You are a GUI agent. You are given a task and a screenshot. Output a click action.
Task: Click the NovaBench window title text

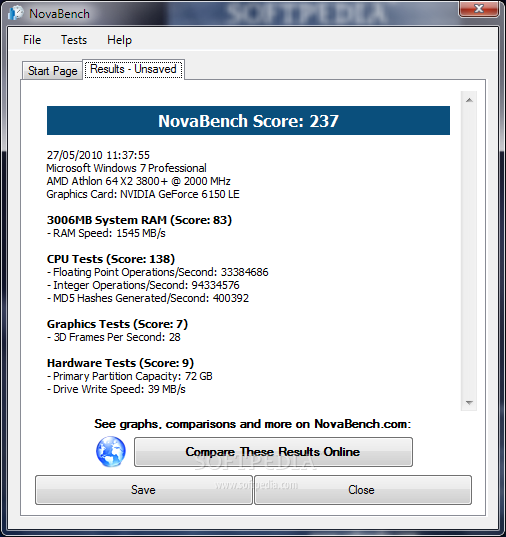click(x=59, y=14)
